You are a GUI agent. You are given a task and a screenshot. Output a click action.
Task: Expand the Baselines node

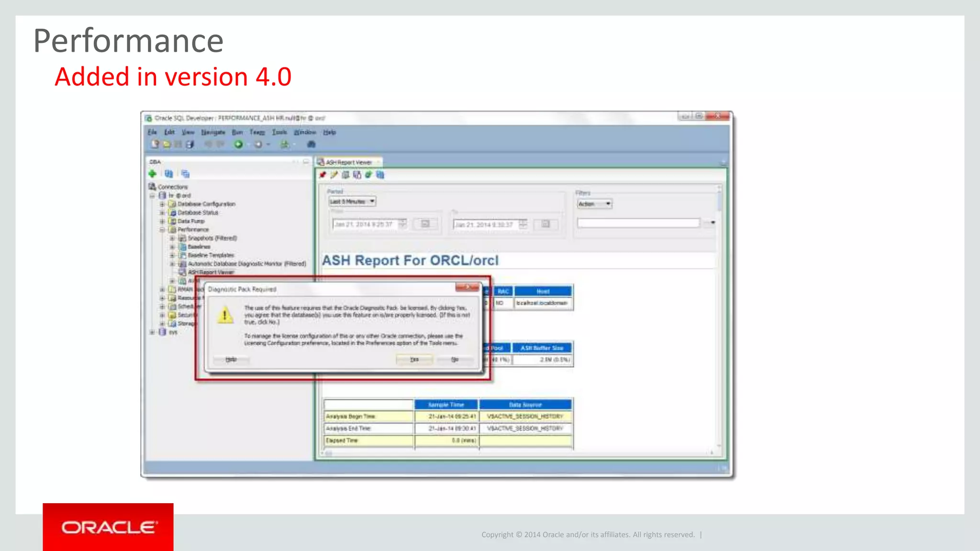(x=172, y=247)
